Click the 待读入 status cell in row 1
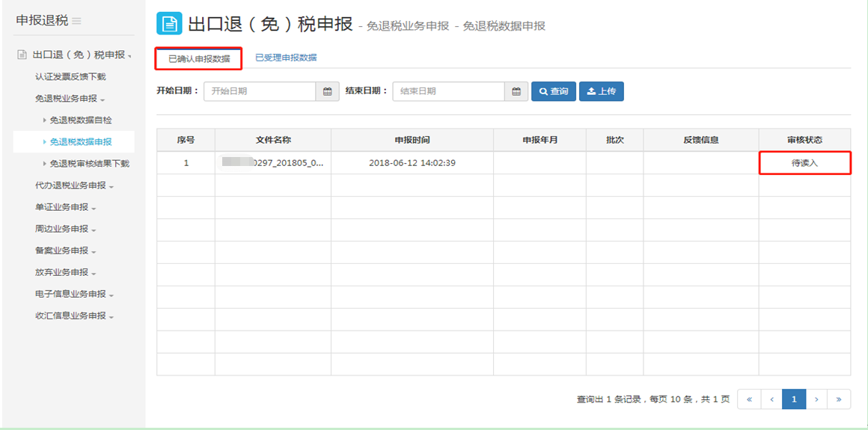 (x=804, y=163)
